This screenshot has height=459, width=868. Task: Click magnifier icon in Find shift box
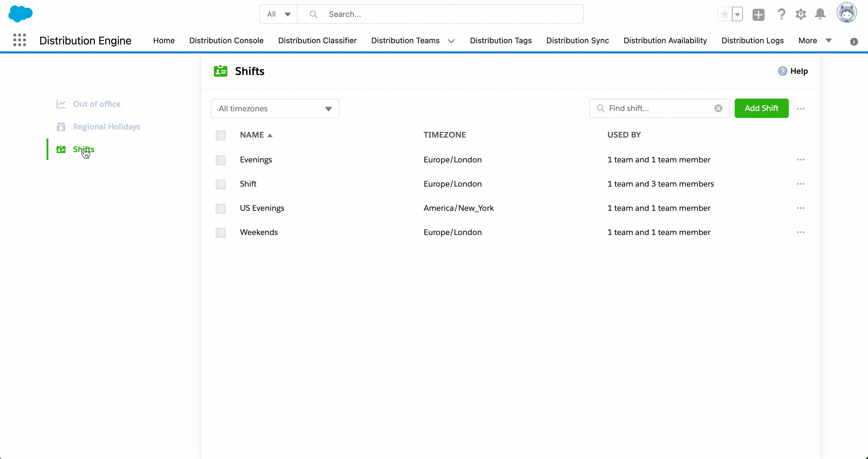tap(601, 108)
